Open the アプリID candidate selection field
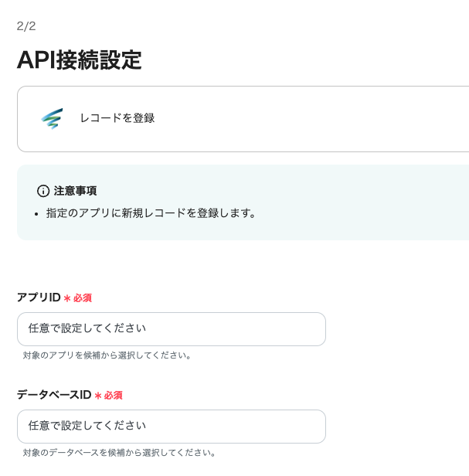 171,329
